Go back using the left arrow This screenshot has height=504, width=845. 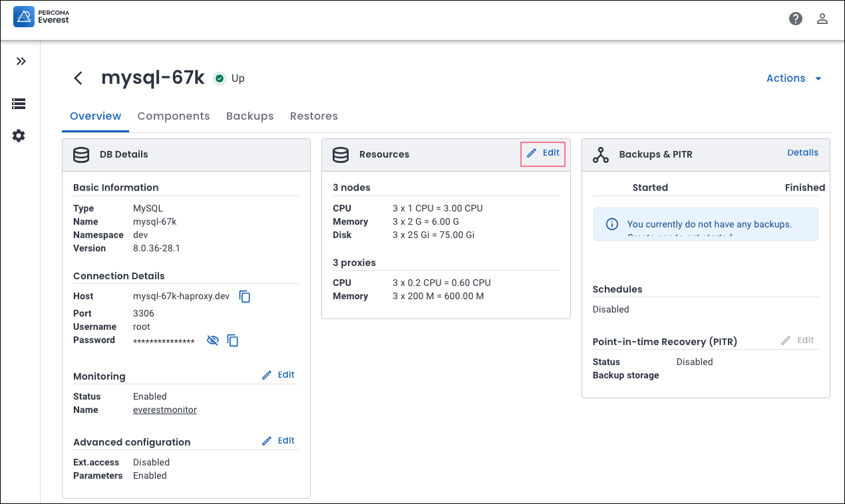(x=79, y=78)
